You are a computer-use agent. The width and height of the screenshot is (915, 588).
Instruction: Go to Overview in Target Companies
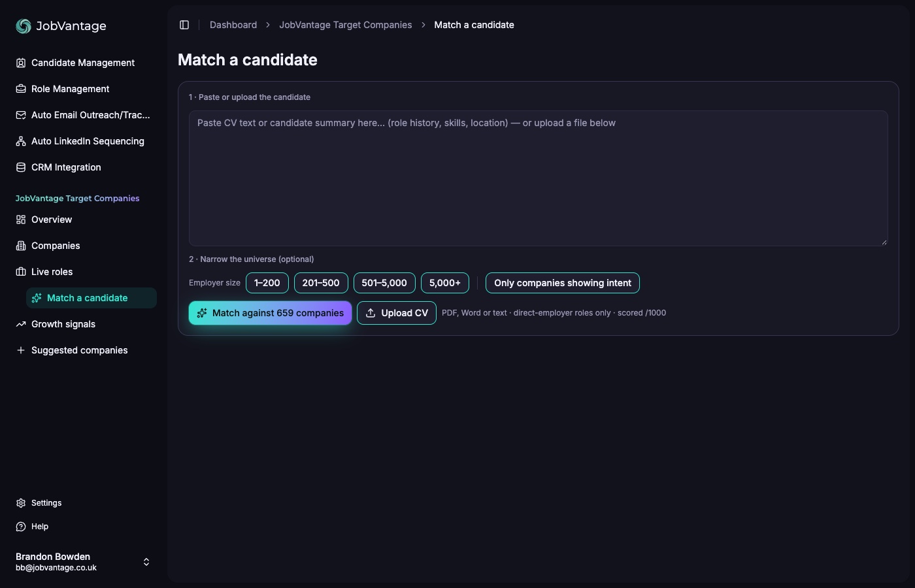click(84, 220)
